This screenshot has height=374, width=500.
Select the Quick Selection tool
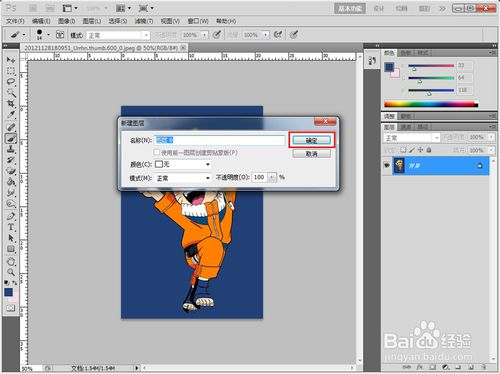click(11, 93)
